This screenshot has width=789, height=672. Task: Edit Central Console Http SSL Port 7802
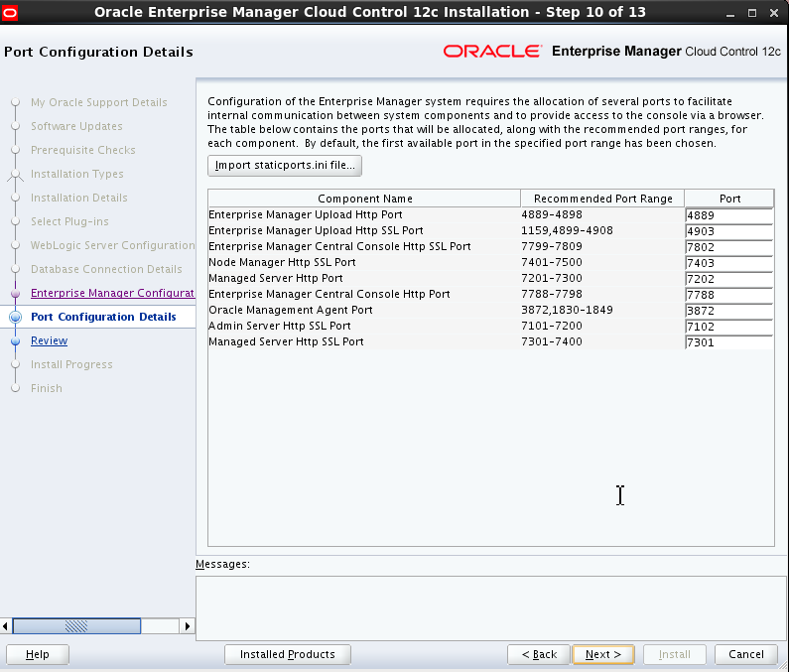728,247
